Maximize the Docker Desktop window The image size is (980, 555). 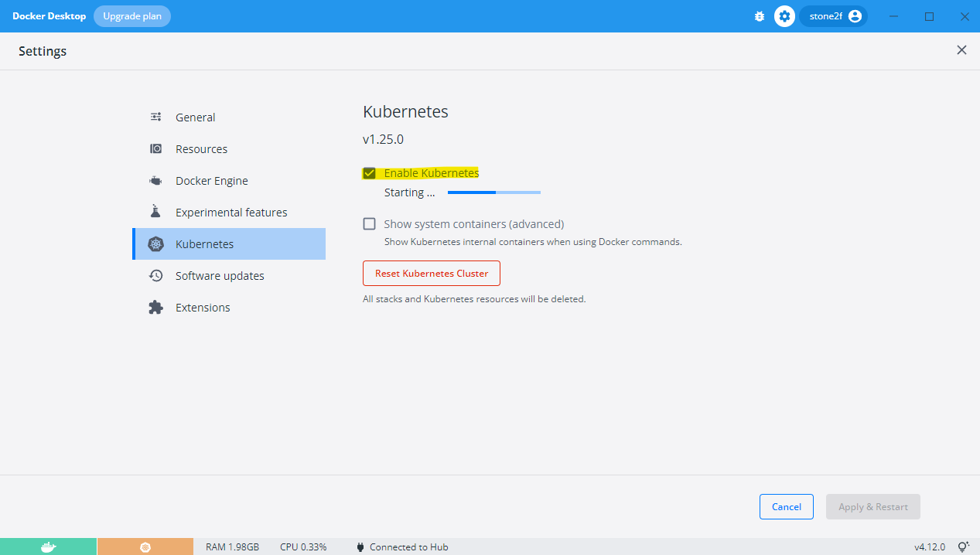[930, 16]
